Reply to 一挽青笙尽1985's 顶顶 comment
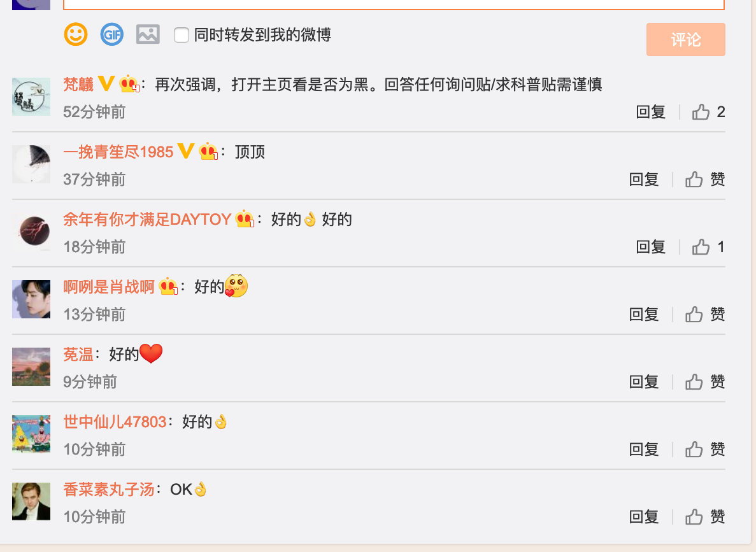This screenshot has width=756, height=552. [x=644, y=180]
